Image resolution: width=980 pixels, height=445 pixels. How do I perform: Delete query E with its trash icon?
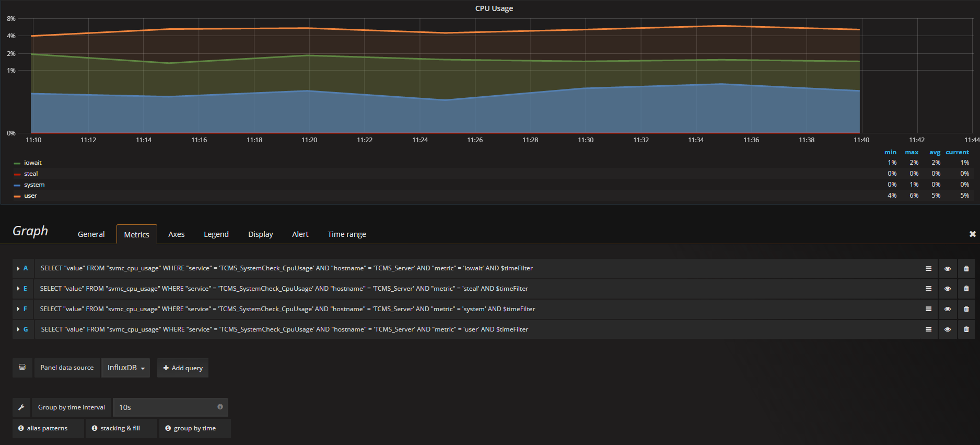point(966,289)
